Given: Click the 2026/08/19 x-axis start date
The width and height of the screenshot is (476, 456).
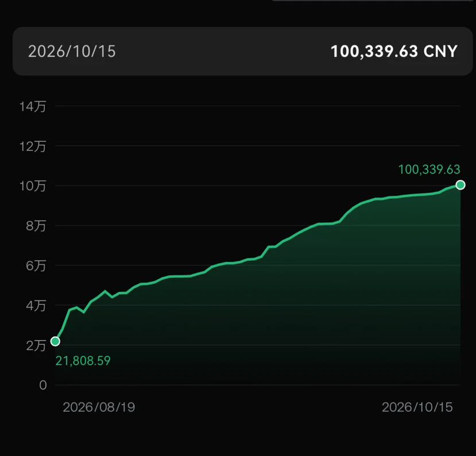Looking at the screenshot, I should click(x=99, y=407).
